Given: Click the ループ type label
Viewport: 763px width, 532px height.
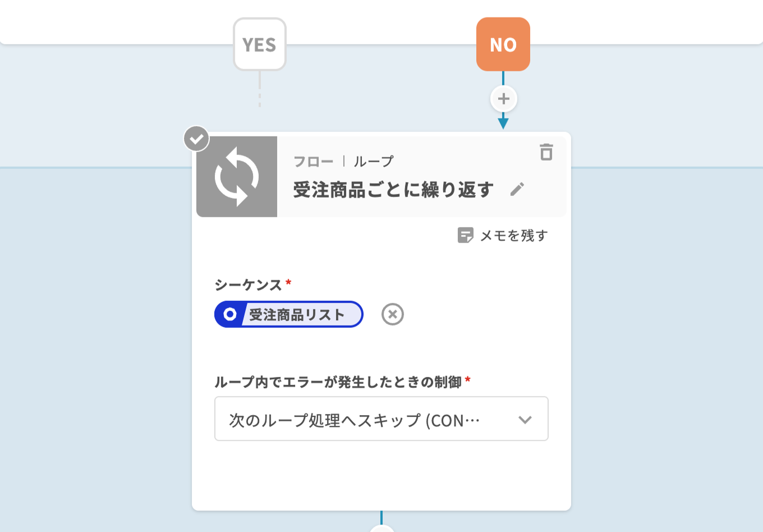Looking at the screenshot, I should coord(374,162).
